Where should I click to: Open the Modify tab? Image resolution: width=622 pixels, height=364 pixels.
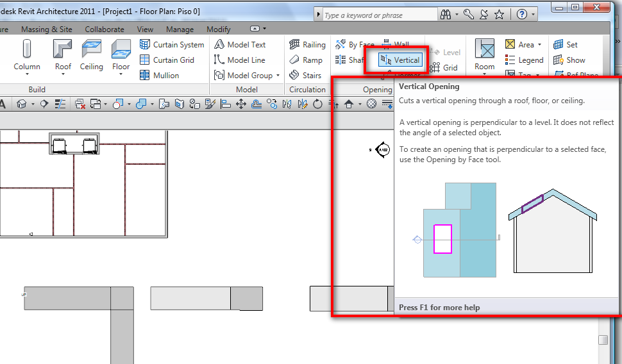click(218, 29)
